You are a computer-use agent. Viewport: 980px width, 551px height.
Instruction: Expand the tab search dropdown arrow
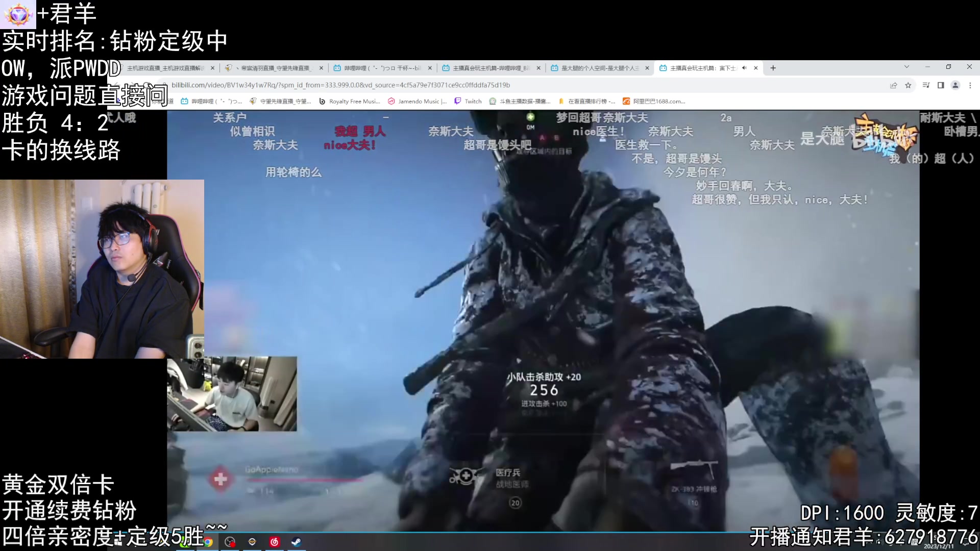pyautogui.click(x=906, y=67)
